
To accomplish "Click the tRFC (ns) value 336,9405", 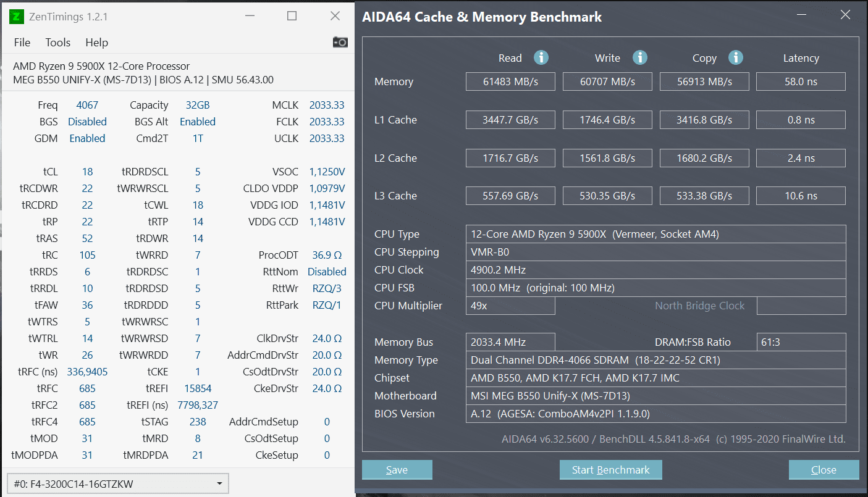I will pos(87,372).
